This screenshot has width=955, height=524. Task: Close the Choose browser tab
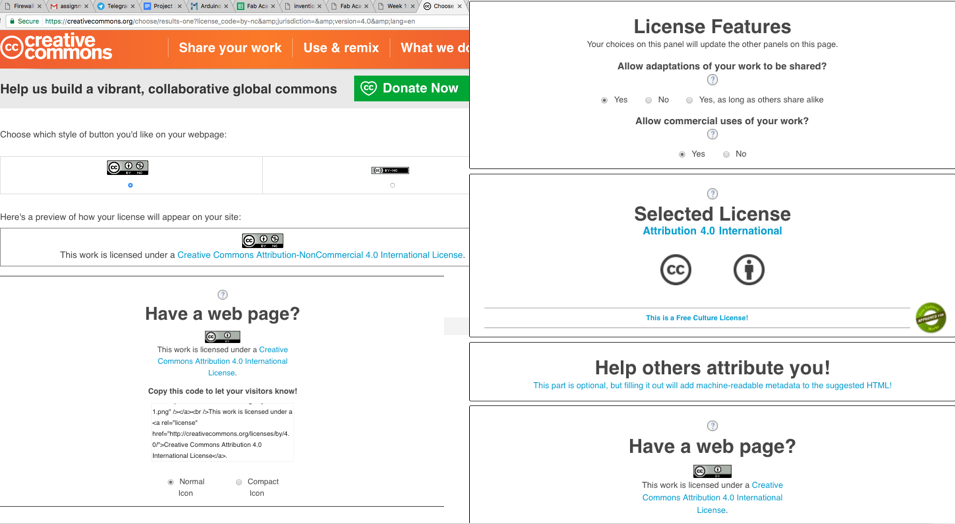pyautogui.click(x=460, y=6)
